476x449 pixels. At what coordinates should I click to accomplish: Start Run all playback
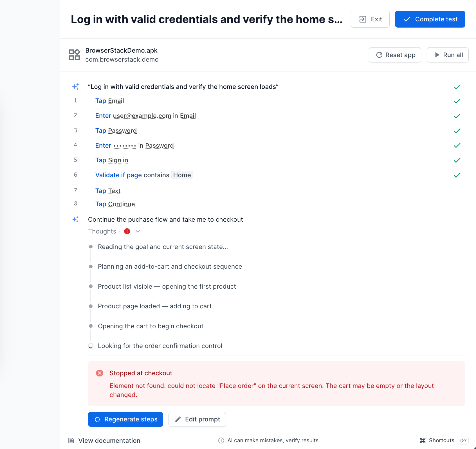pyautogui.click(x=448, y=55)
